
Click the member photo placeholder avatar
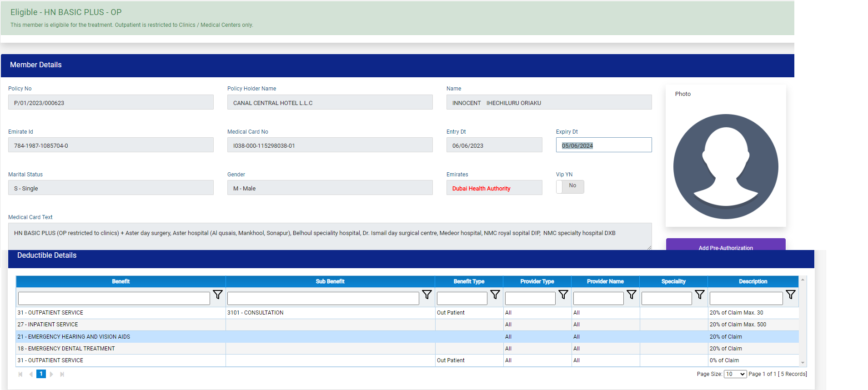(725, 166)
